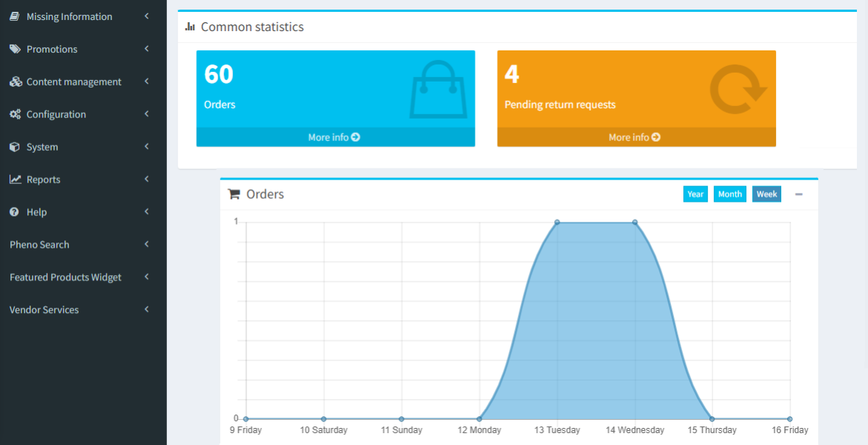Viewport: 868px width, 445px height.
Task: Click the Promotions tag icon
Action: coord(15,49)
